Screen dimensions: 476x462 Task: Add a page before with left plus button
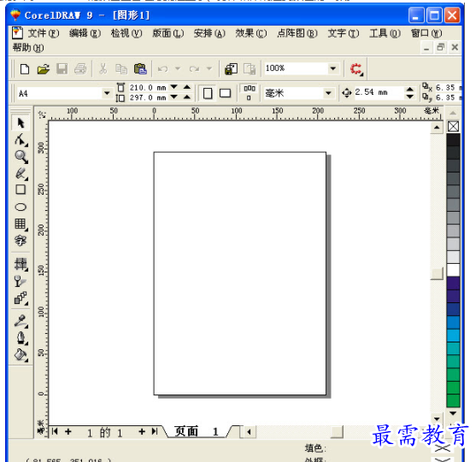pyautogui.click(x=68, y=431)
